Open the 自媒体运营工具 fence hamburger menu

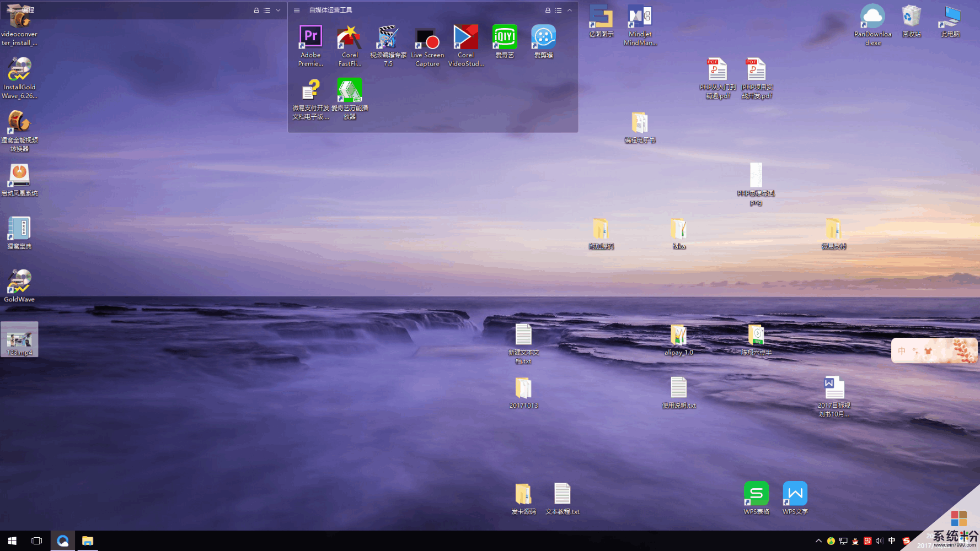coord(297,10)
